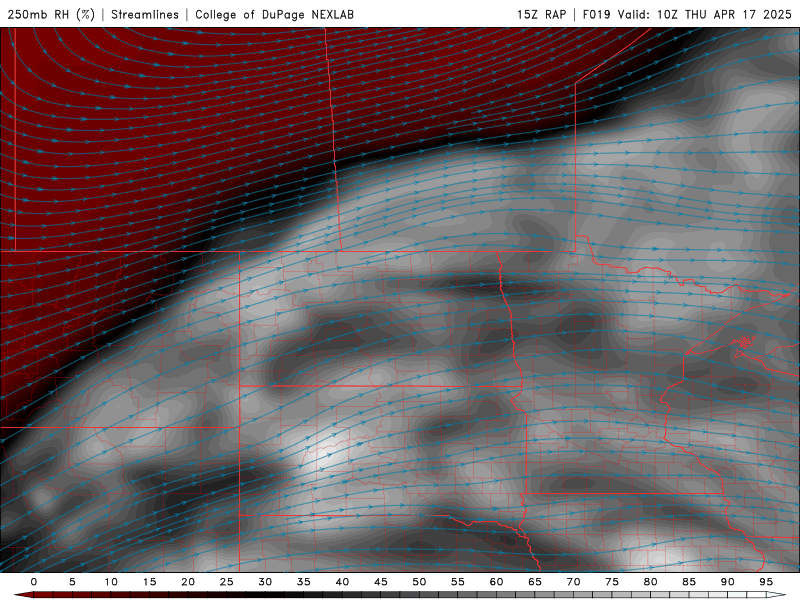Click the "80" label on the color scale

tap(651, 582)
